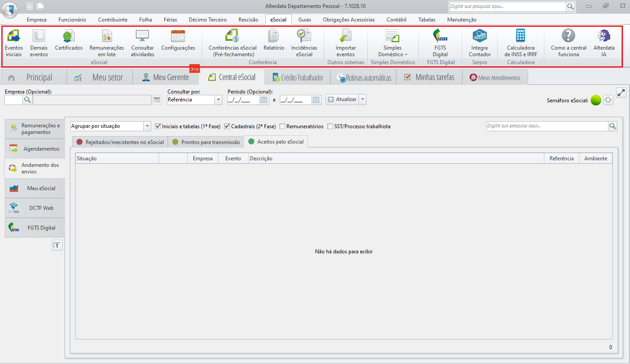The image size is (630, 364).
Task: Enable SST/Processo trabalhista checkbox
Action: point(330,126)
